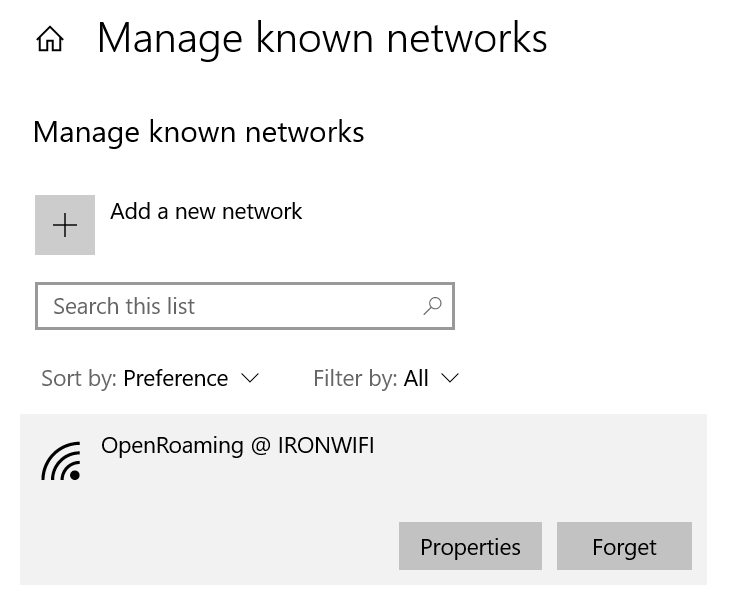754x599 pixels.
Task: Click the Manage known networks subheading
Action: click(x=199, y=132)
